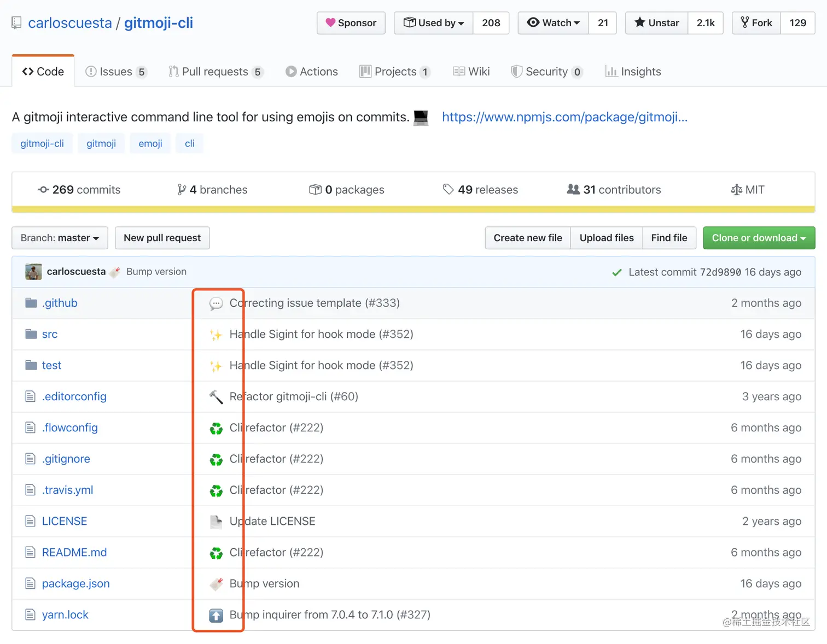Open the README.md file
The height and width of the screenshot is (644, 827).
74,552
